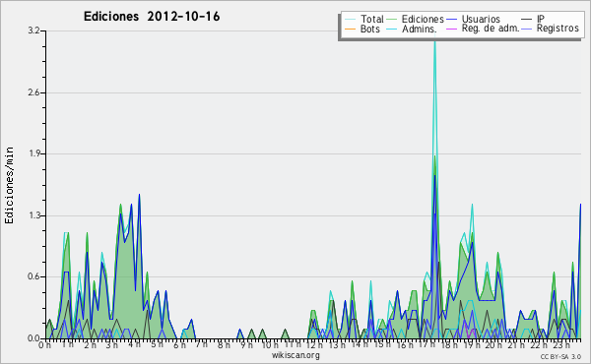Screen dimensions: 591x364
Task: Click the 2.6 y-axis value
Action: tap(33, 92)
